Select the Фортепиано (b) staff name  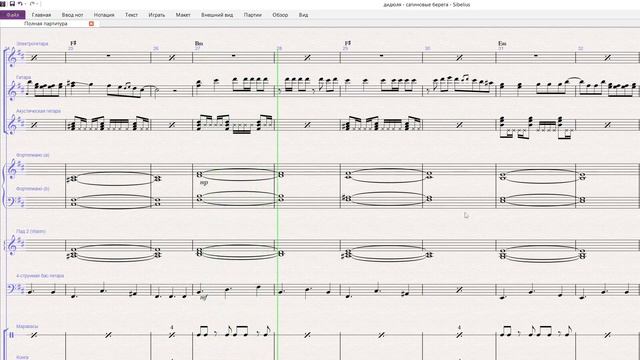33,189
